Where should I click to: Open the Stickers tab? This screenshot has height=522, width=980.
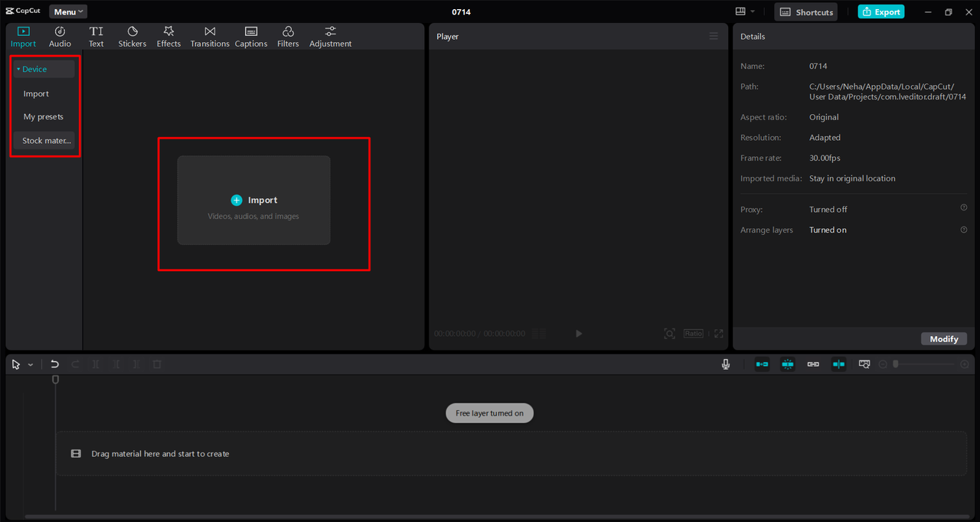tap(132, 37)
